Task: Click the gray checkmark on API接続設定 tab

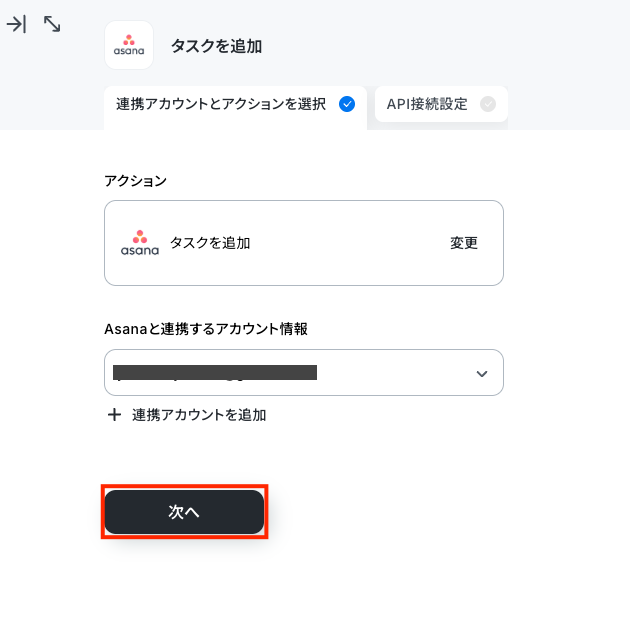Action: point(488,104)
